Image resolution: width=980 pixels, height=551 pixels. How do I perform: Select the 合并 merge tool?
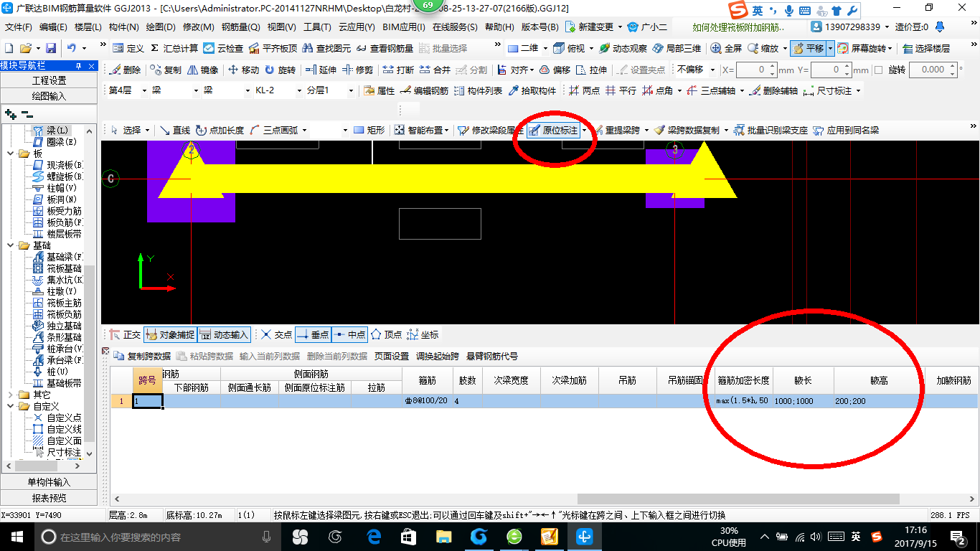(x=435, y=70)
